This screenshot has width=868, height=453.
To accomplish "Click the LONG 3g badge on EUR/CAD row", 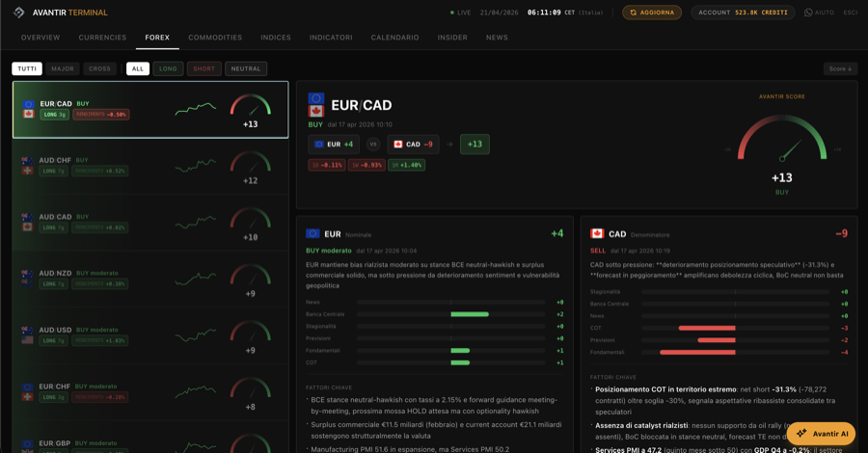I will pos(55,115).
